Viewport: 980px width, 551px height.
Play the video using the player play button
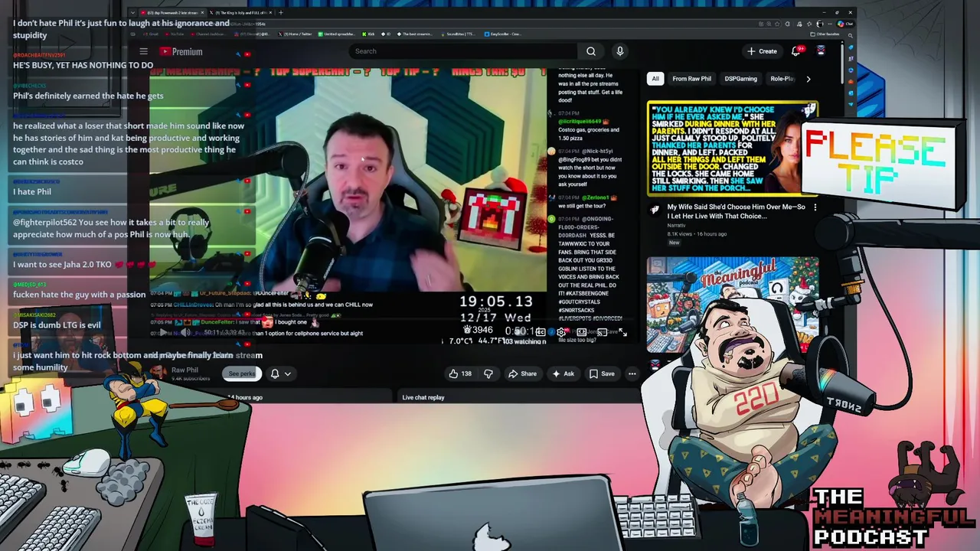tap(162, 333)
